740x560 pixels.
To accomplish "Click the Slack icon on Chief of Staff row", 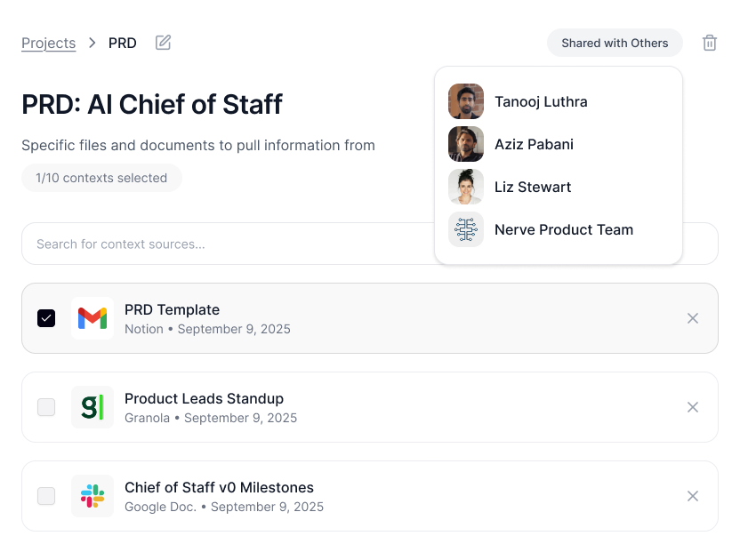I will tap(92, 496).
